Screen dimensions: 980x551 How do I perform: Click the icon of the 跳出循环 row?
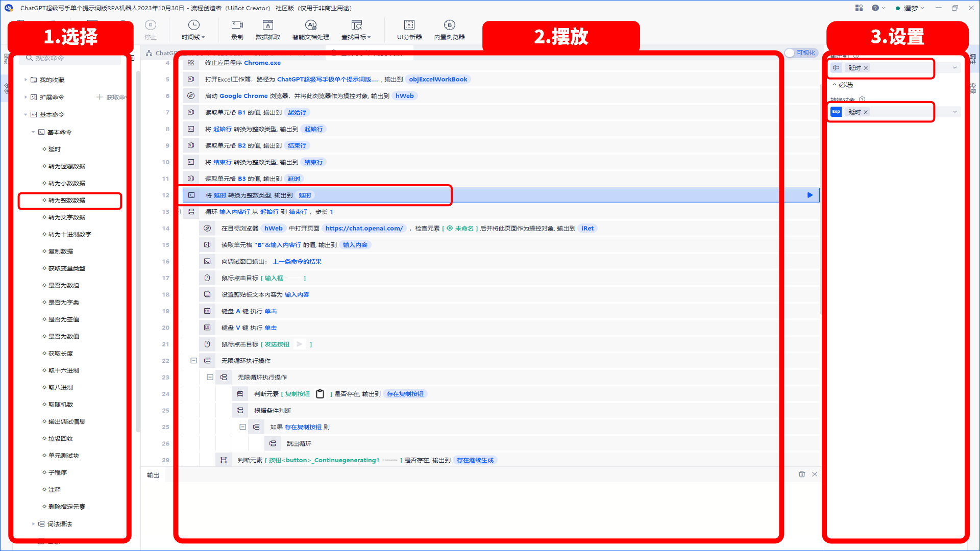(x=273, y=443)
